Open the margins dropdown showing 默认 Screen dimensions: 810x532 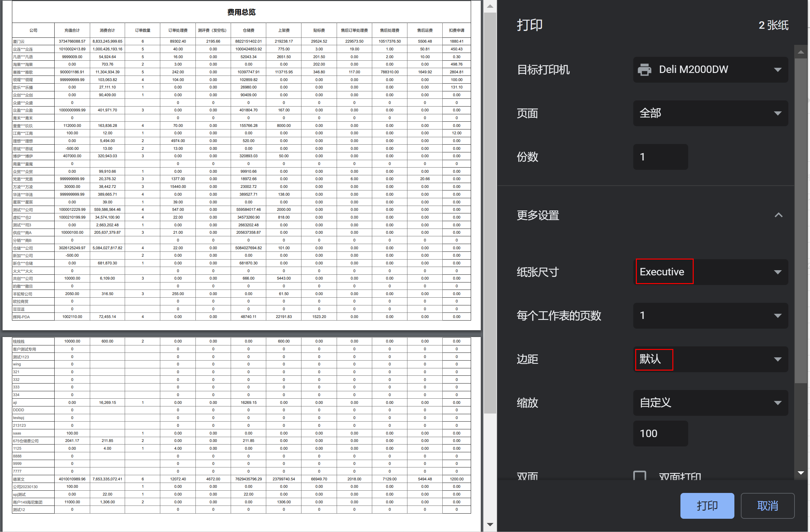[x=710, y=359]
